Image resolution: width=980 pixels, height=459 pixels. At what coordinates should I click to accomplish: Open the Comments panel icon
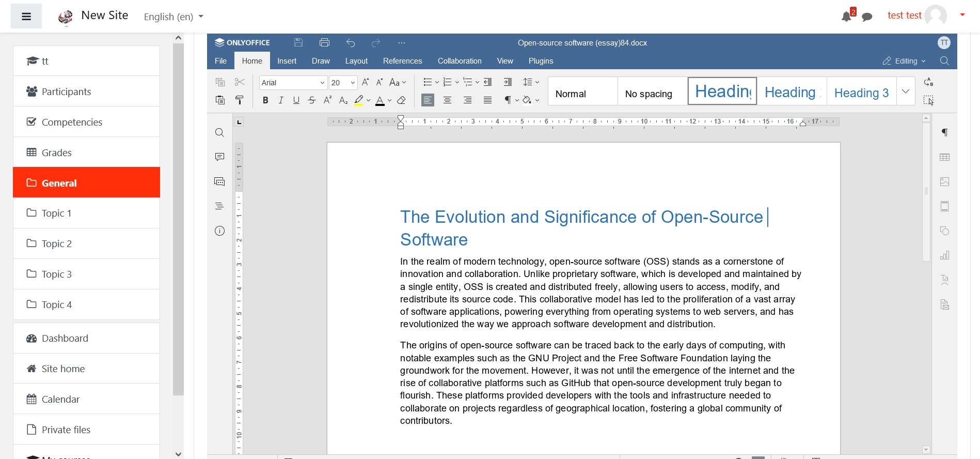click(x=219, y=157)
